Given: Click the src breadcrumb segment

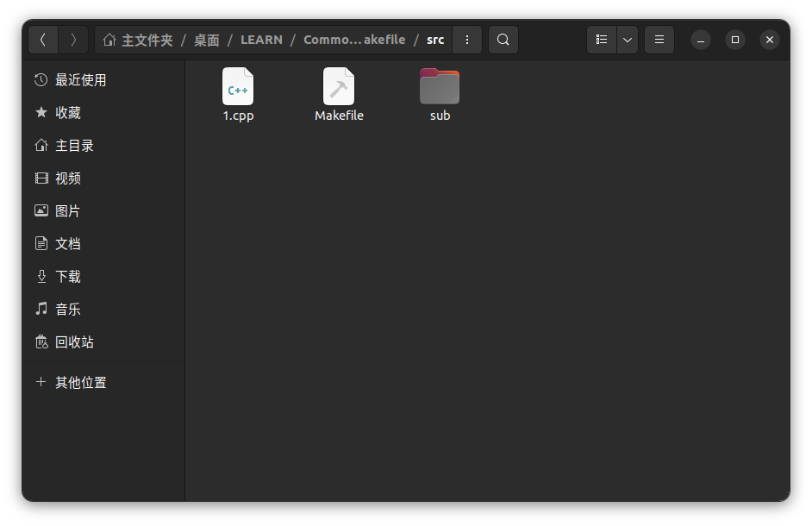Looking at the screenshot, I should (435, 40).
